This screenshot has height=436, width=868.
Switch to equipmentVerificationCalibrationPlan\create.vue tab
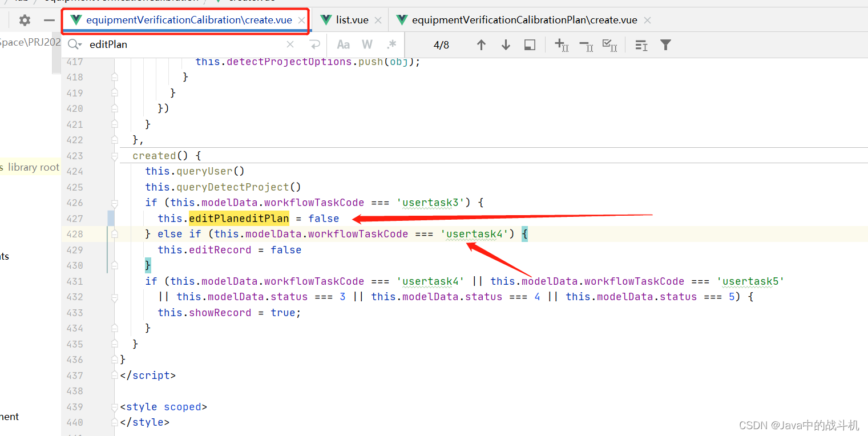click(524, 20)
